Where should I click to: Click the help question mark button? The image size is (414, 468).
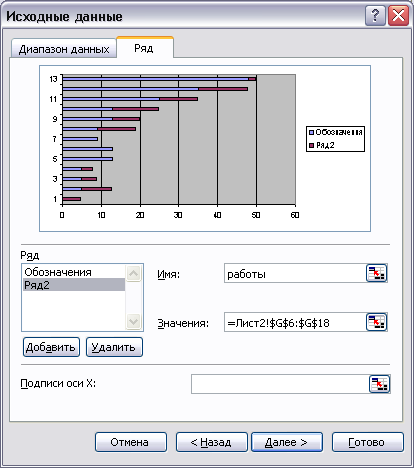(x=375, y=15)
